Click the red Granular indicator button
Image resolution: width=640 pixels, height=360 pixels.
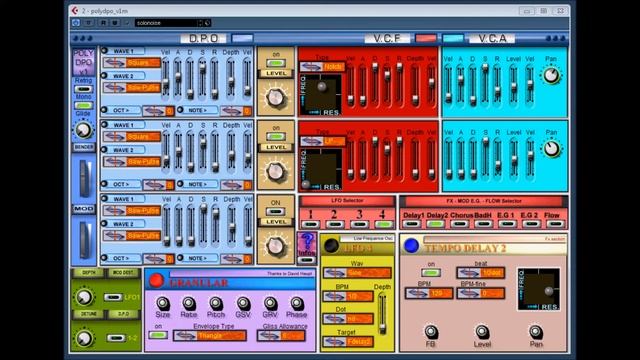click(x=156, y=281)
